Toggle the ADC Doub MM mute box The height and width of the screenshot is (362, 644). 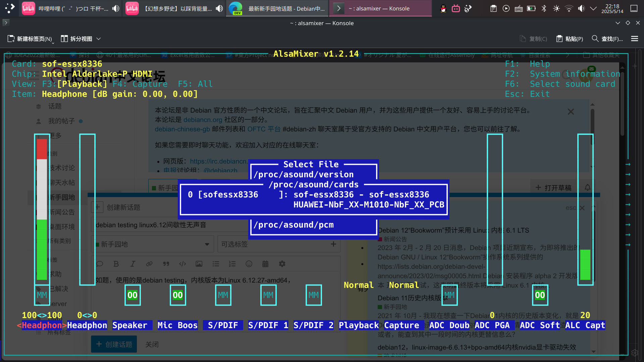pyautogui.click(x=449, y=295)
